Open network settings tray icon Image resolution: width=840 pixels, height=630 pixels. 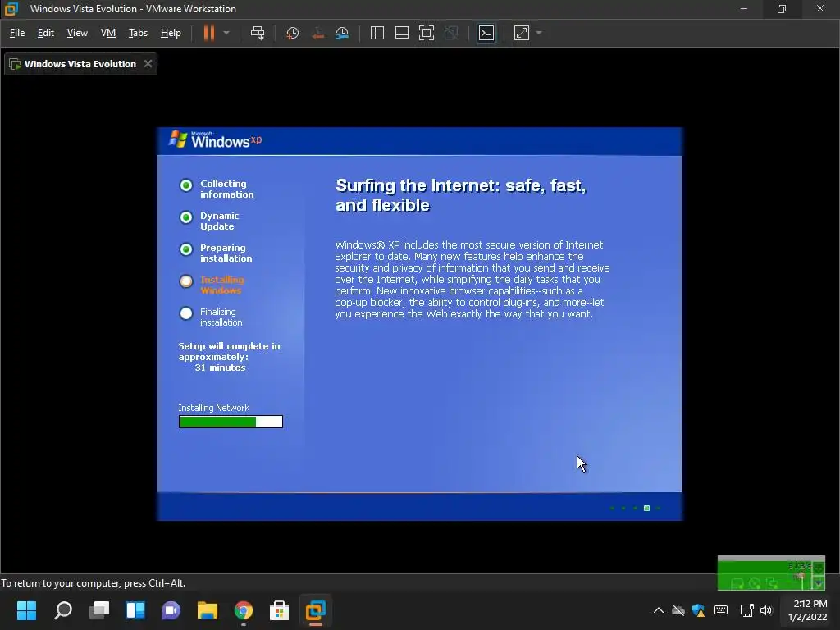point(746,610)
